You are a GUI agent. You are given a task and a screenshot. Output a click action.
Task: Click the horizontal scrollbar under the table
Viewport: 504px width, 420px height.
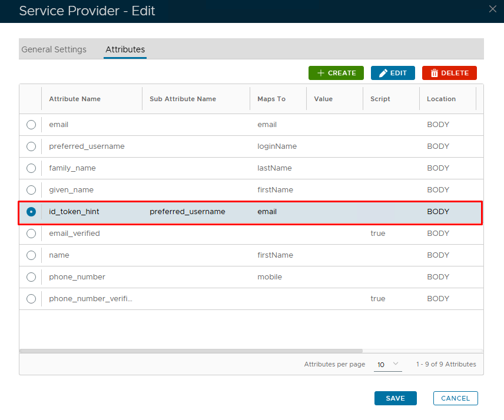coord(183,351)
